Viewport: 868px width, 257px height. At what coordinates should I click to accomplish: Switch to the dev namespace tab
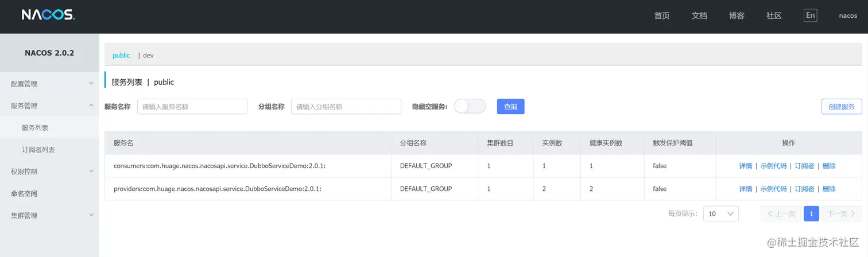[x=148, y=56]
